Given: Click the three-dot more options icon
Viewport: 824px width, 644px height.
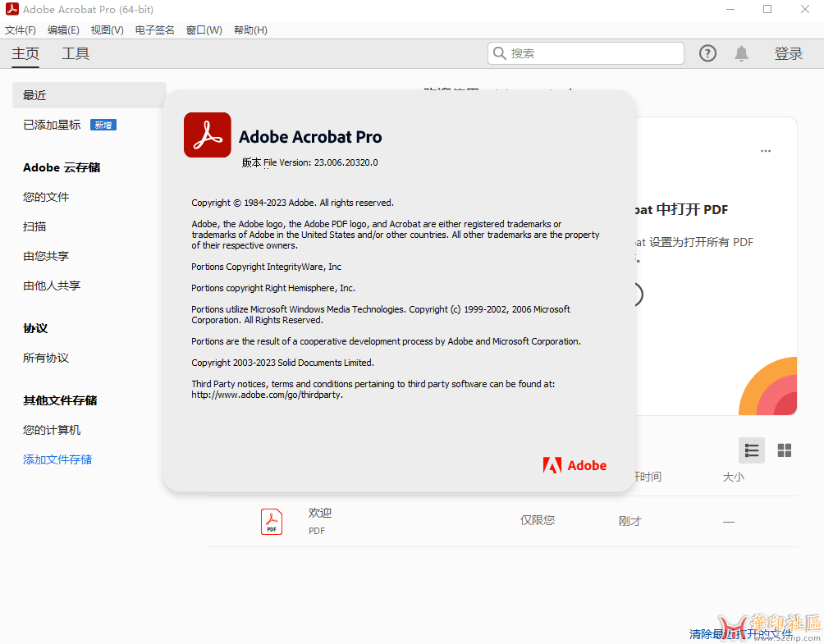Looking at the screenshot, I should [765, 151].
